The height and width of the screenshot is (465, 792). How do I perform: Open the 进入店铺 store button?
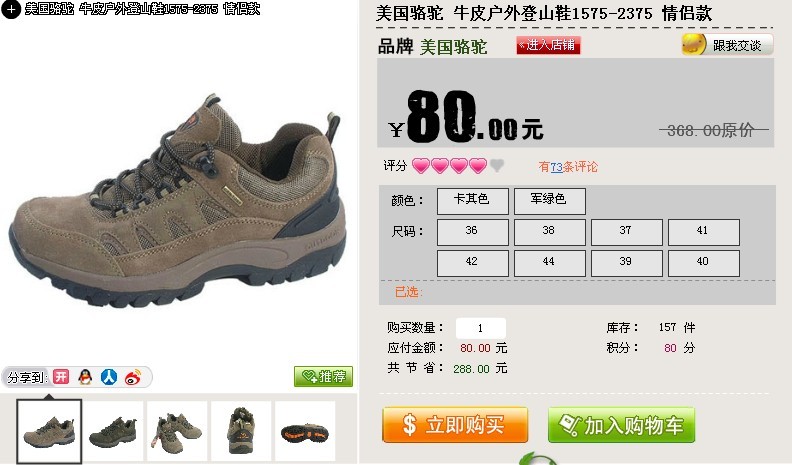[x=548, y=45]
